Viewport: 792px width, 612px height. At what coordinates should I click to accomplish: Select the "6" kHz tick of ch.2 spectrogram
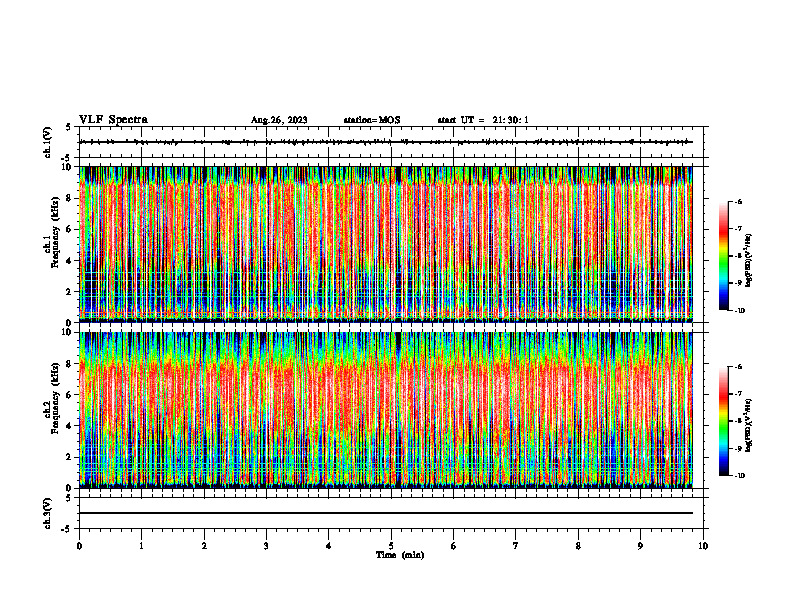click(x=71, y=395)
